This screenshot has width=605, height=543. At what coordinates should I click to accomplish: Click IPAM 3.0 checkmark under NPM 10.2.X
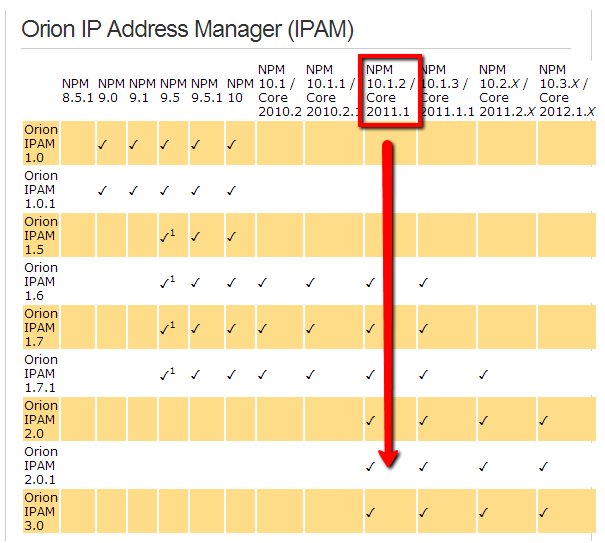pyautogui.click(x=483, y=513)
